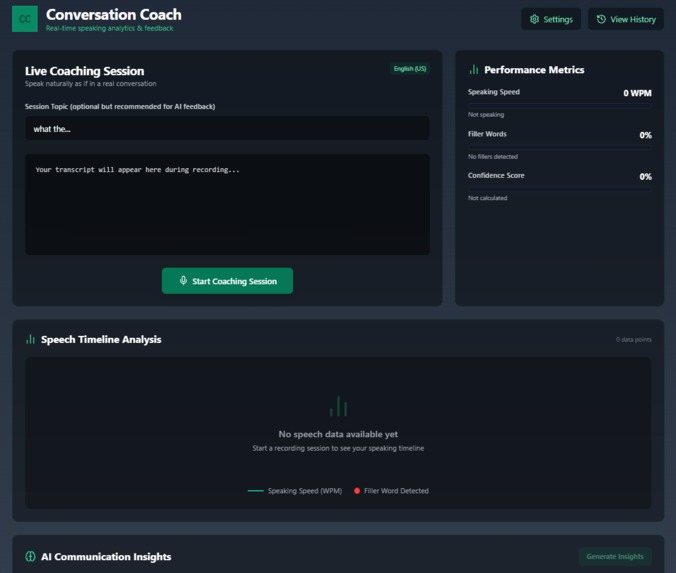The width and height of the screenshot is (676, 573).
Task: Click the Conversation Coach title
Action: (x=114, y=15)
